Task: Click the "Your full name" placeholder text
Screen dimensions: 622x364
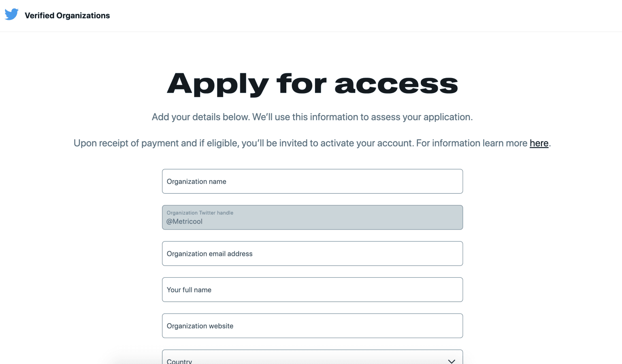Action: pyautogui.click(x=189, y=290)
